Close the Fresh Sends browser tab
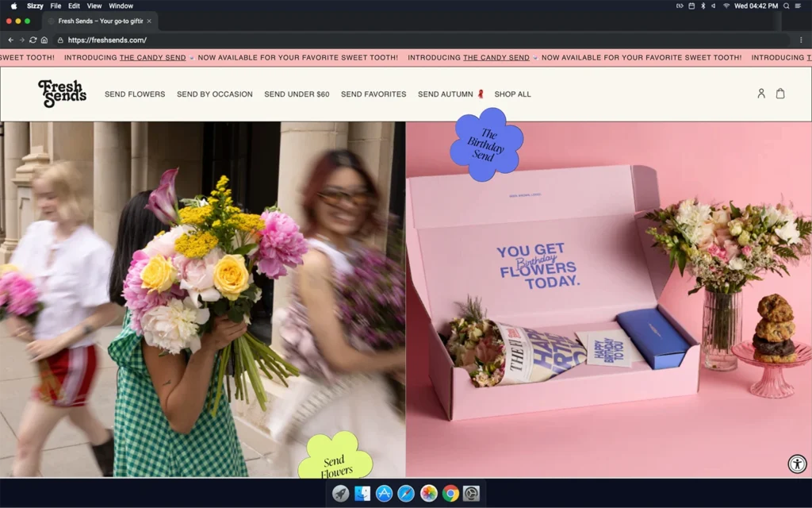812x508 pixels. tap(149, 21)
